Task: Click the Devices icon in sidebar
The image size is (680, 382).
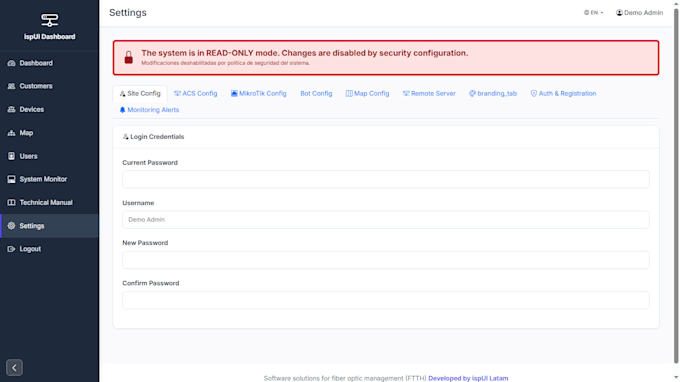Action: pyautogui.click(x=11, y=110)
